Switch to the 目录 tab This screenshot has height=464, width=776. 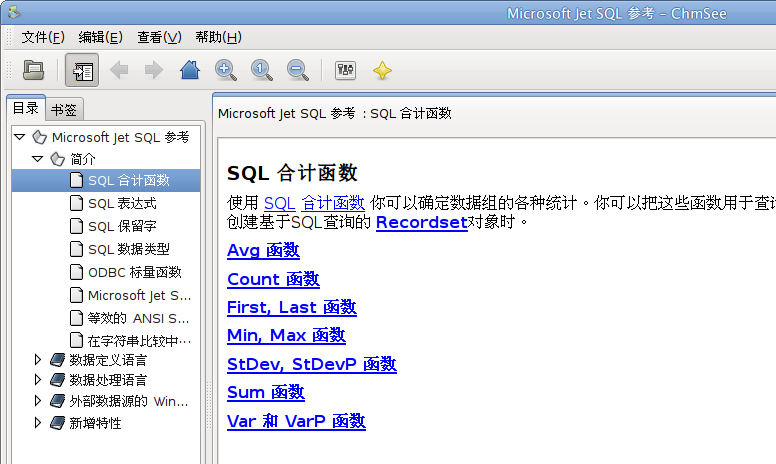pos(26,108)
